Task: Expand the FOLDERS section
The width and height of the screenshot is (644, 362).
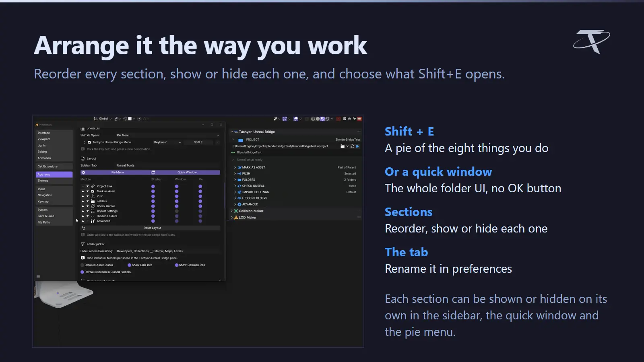Action: (x=235, y=180)
